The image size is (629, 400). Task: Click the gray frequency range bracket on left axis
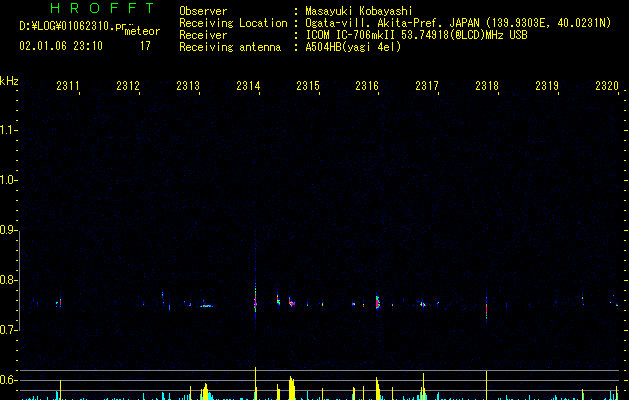19,280
